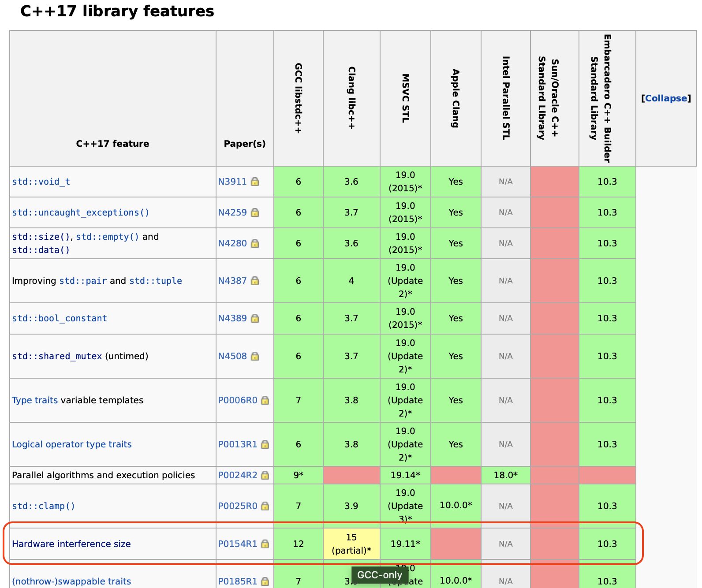Click "Parallel algorithms and execution policies" text

coord(103,475)
